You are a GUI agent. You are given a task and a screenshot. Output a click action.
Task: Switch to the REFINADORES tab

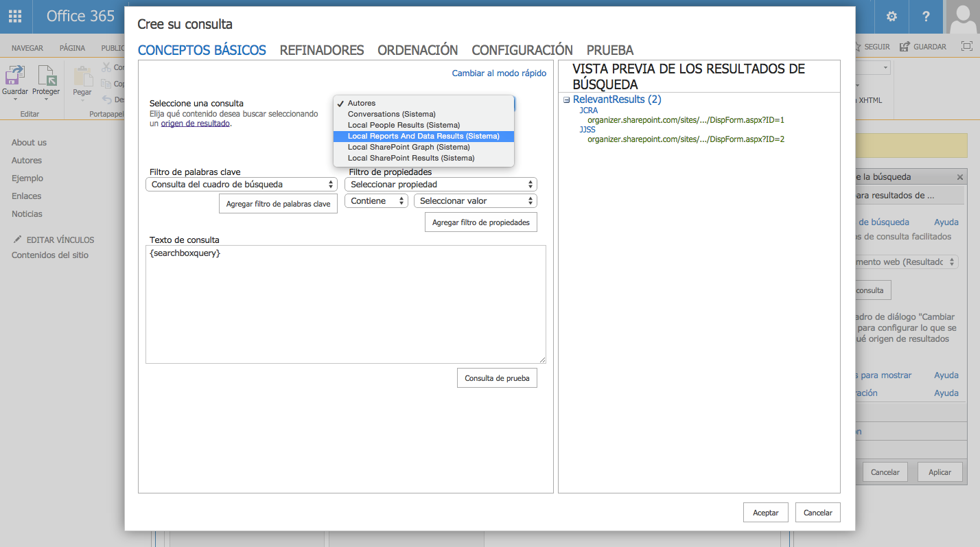321,49
